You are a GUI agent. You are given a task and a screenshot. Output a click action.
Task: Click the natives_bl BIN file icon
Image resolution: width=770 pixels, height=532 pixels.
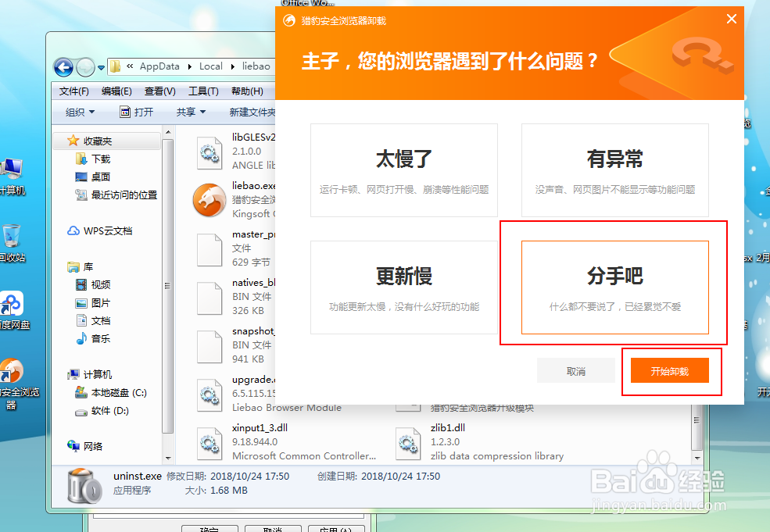click(x=210, y=298)
